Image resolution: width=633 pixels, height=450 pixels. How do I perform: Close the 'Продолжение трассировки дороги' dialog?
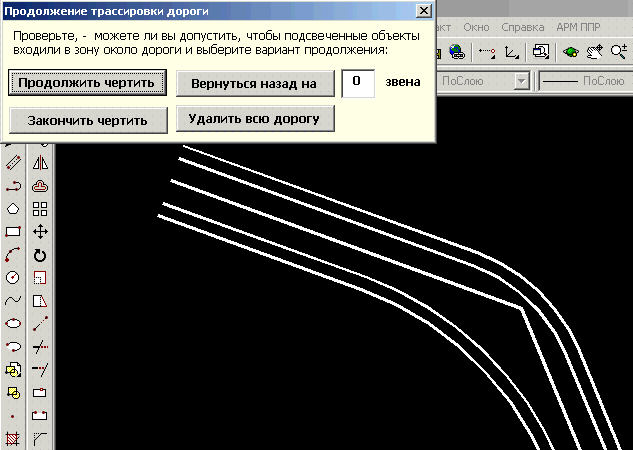click(423, 11)
